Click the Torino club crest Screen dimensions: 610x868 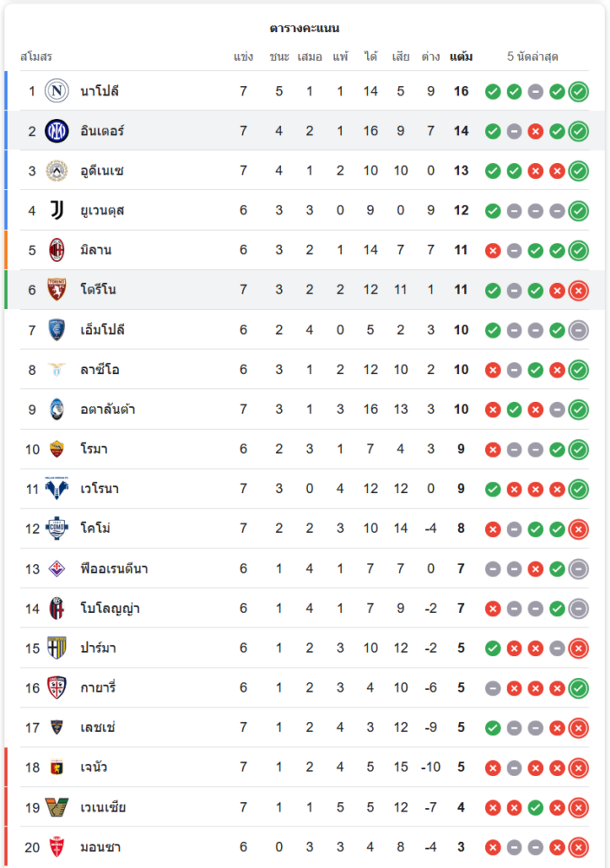pos(56,290)
